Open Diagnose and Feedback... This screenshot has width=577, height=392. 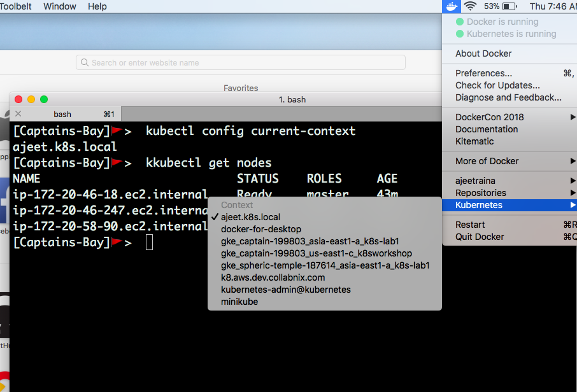[509, 97]
